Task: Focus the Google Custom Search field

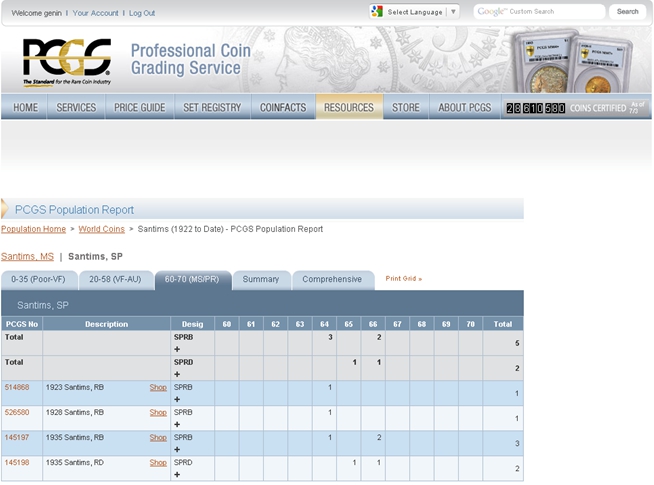Action: (539, 12)
